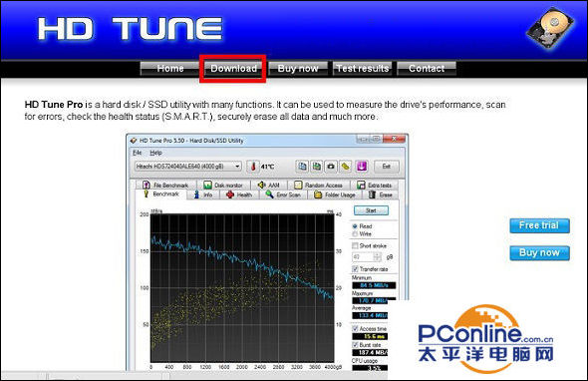Click the thermometer temperature icon
The height and width of the screenshot is (381, 588).
coord(253,167)
